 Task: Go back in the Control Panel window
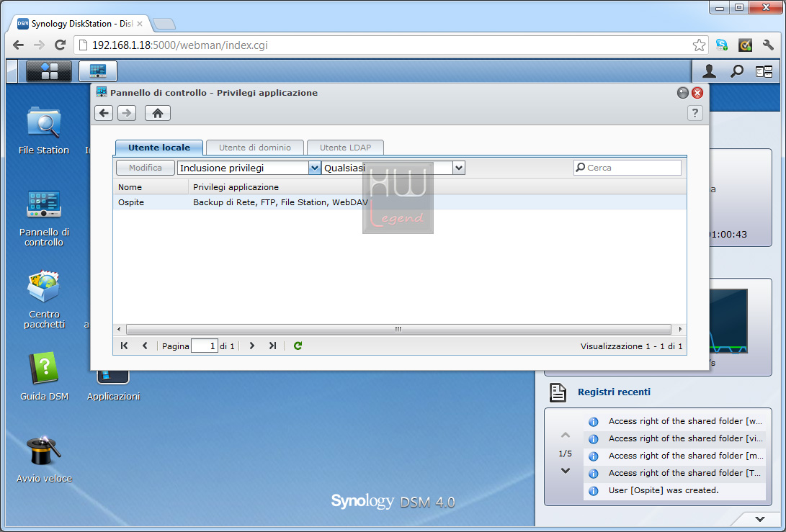pyautogui.click(x=104, y=113)
